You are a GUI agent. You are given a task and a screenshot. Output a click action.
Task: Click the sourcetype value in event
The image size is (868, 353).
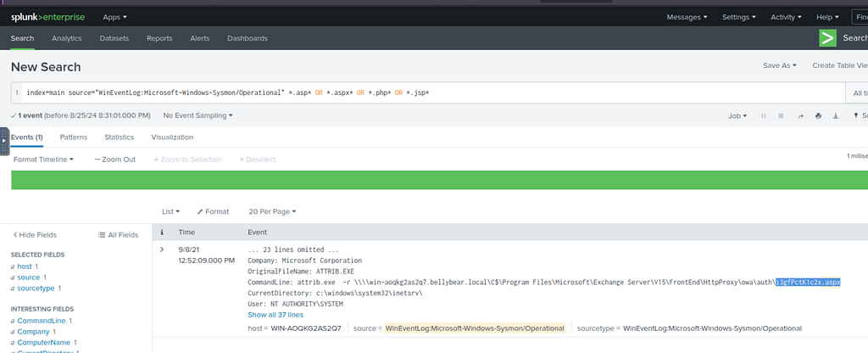pos(712,328)
